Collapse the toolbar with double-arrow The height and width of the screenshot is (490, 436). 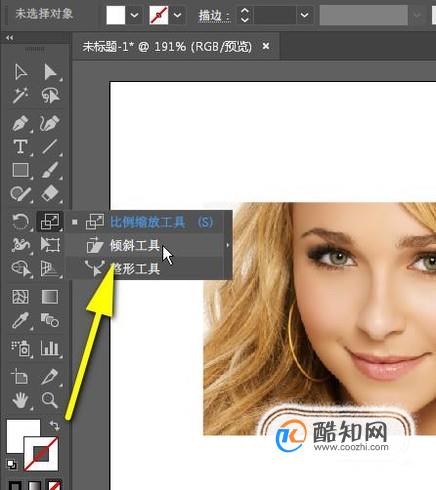pyautogui.click(x=10, y=38)
